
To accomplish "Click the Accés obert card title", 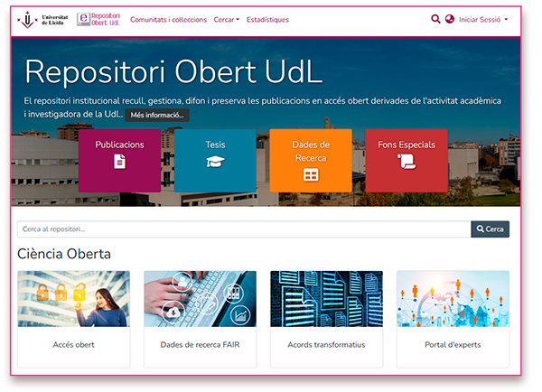I will coord(74,345).
